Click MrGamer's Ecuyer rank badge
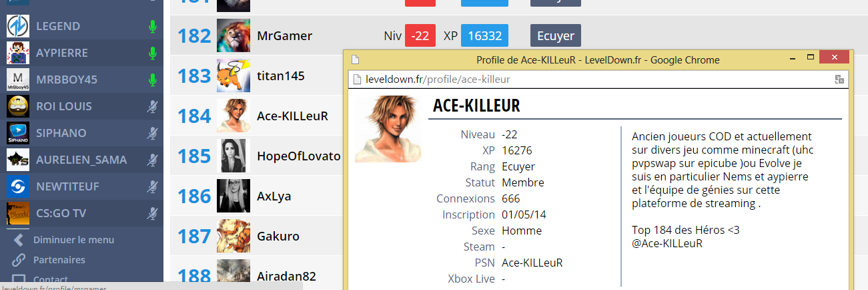868x290 pixels. pos(556,35)
